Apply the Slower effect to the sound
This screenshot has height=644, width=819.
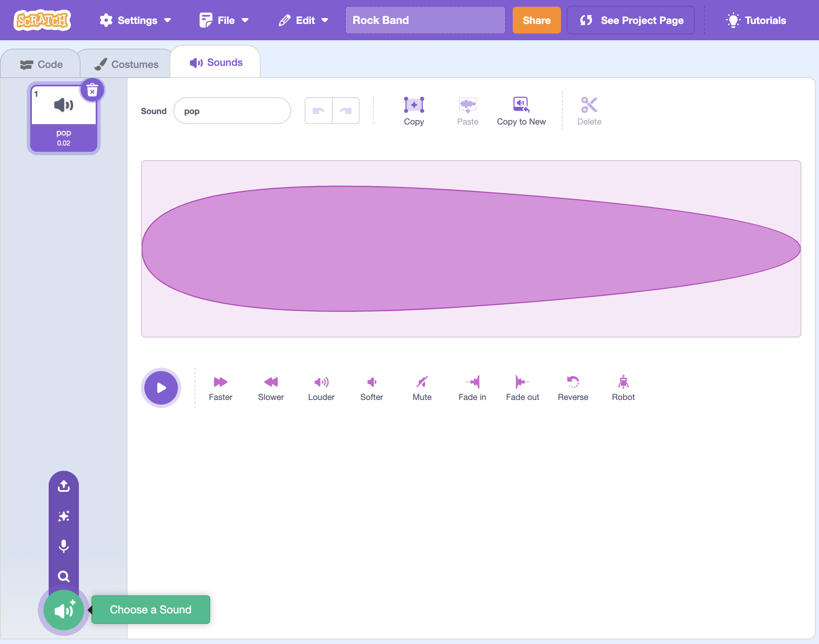click(x=271, y=387)
